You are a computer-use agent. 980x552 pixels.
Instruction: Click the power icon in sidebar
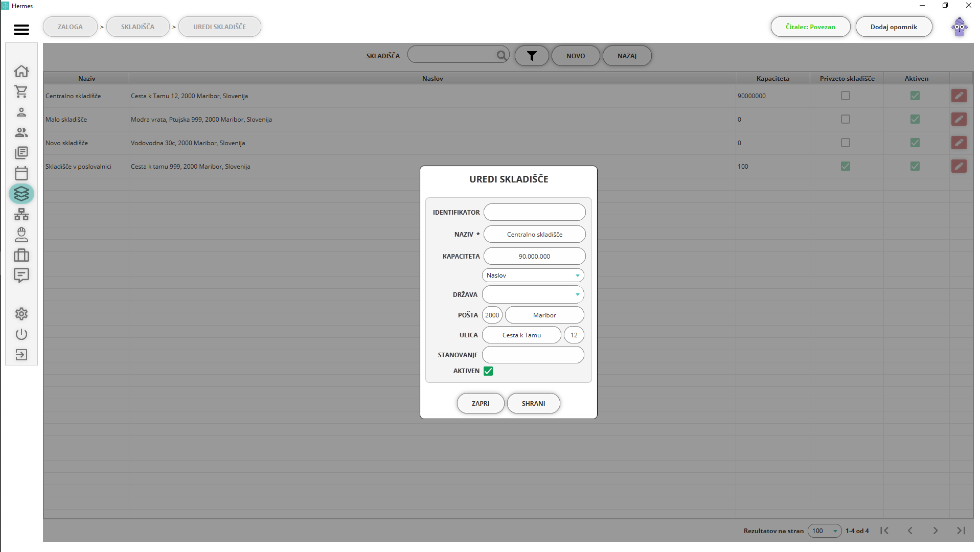(x=21, y=334)
